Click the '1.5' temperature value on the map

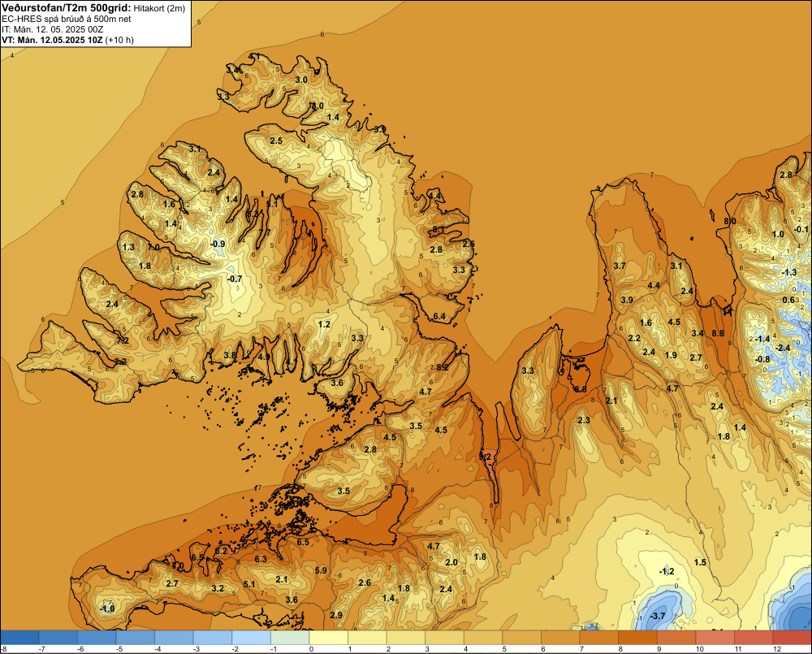(700, 563)
